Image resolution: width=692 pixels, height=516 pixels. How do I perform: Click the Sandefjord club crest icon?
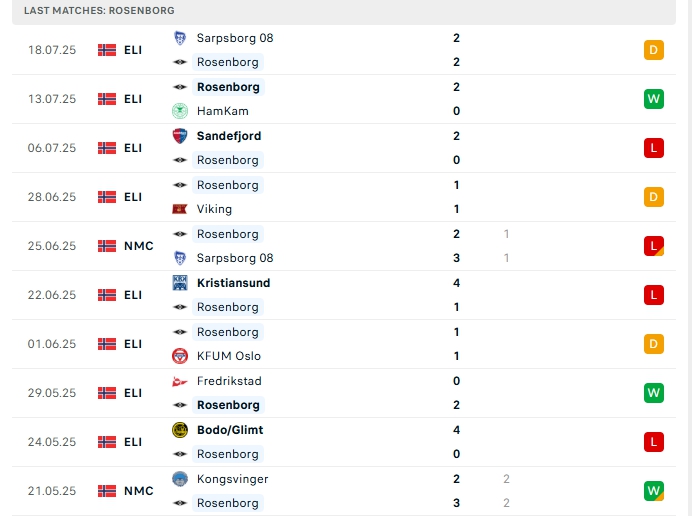click(x=180, y=136)
